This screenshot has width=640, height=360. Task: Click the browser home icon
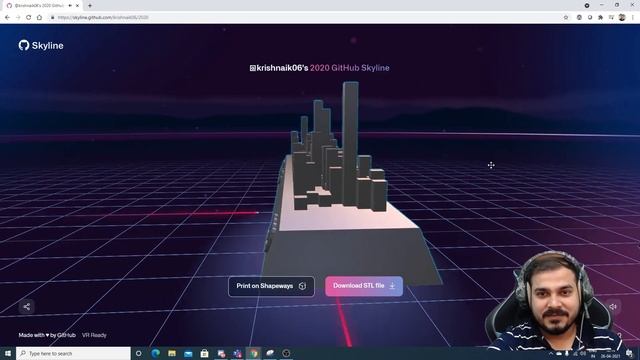pyautogui.click(x=39, y=18)
